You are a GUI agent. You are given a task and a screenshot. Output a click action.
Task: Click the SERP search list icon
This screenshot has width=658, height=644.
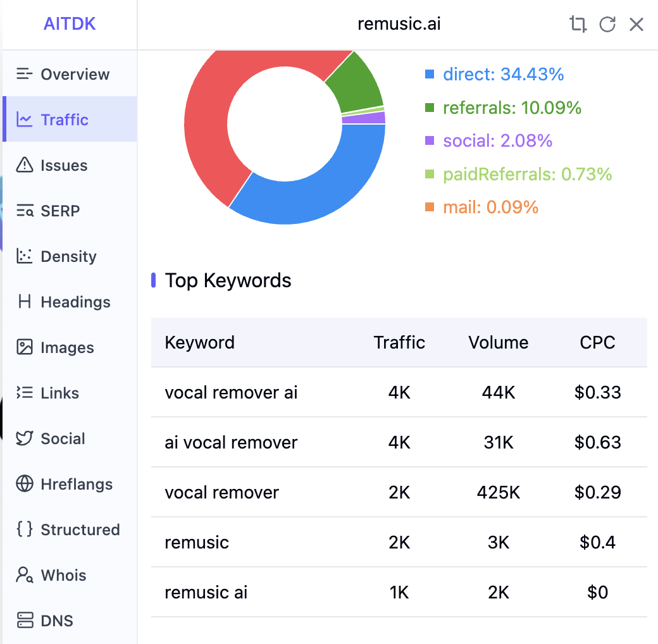[25, 211]
